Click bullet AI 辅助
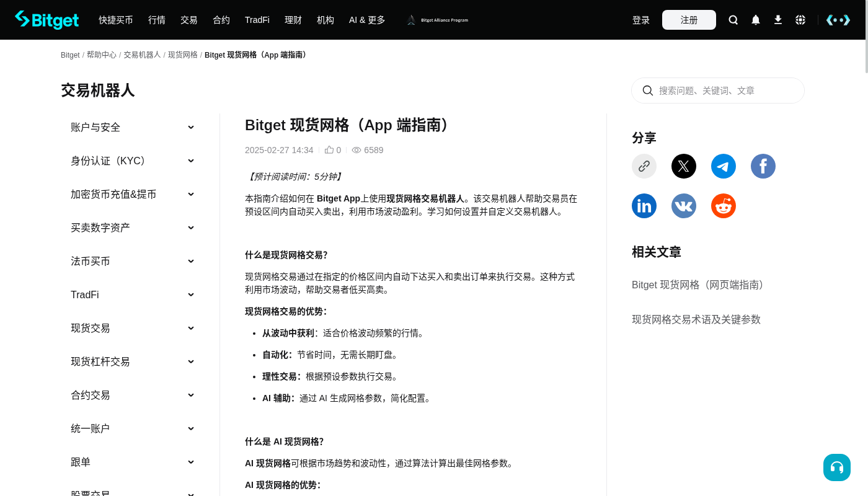This screenshot has width=868, height=496. tap(277, 398)
